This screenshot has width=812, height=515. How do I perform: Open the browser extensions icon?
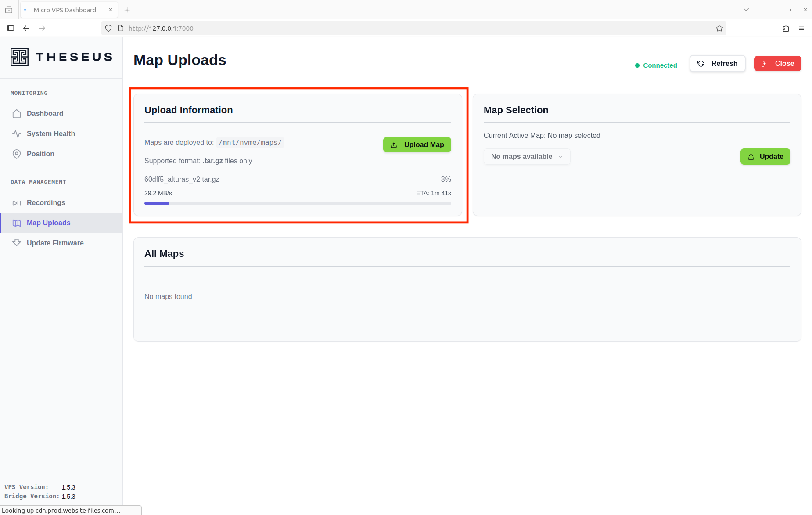(786, 28)
